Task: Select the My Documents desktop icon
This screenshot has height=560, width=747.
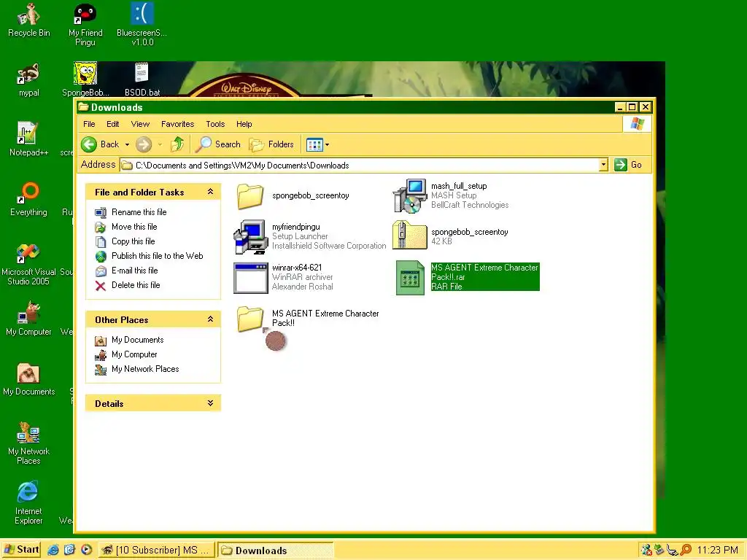Action: click(28, 379)
